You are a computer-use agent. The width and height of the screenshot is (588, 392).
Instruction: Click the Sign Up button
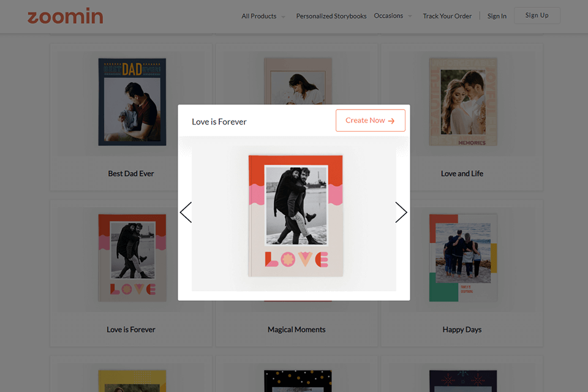pyautogui.click(x=537, y=15)
